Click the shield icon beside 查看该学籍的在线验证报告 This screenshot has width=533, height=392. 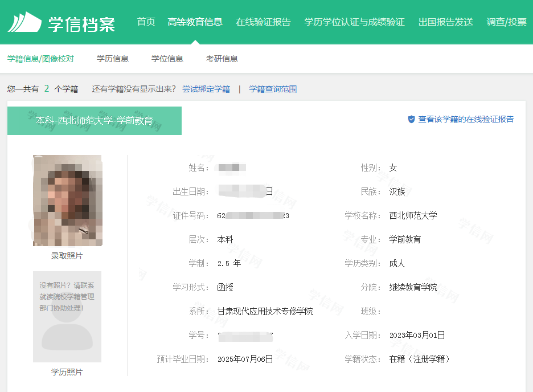[411, 119]
